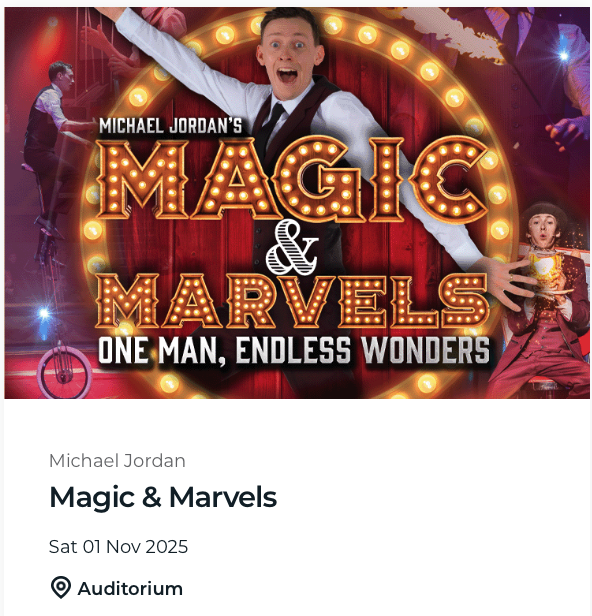
Task: Click the ampersand symbol in the poster
Action: (292, 247)
